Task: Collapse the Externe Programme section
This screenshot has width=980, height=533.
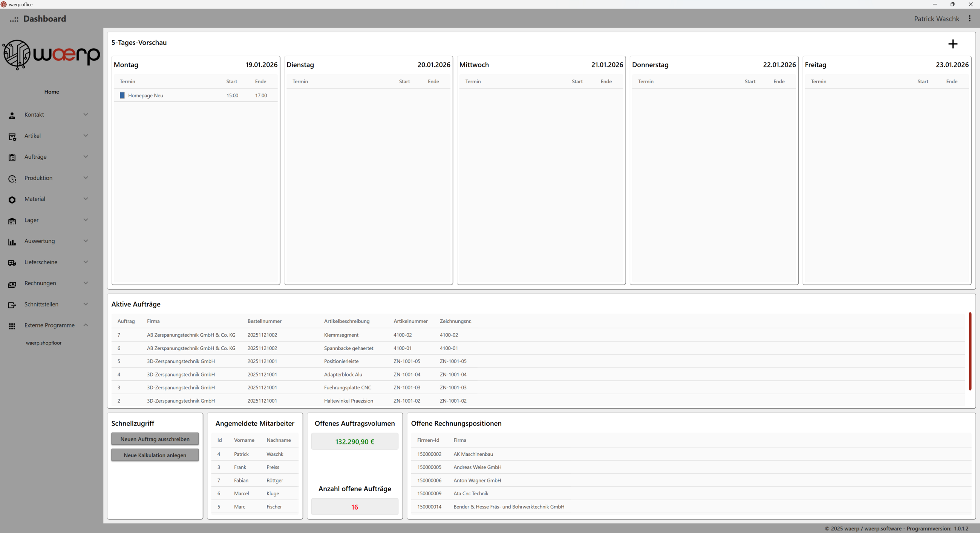Action: [86, 325]
